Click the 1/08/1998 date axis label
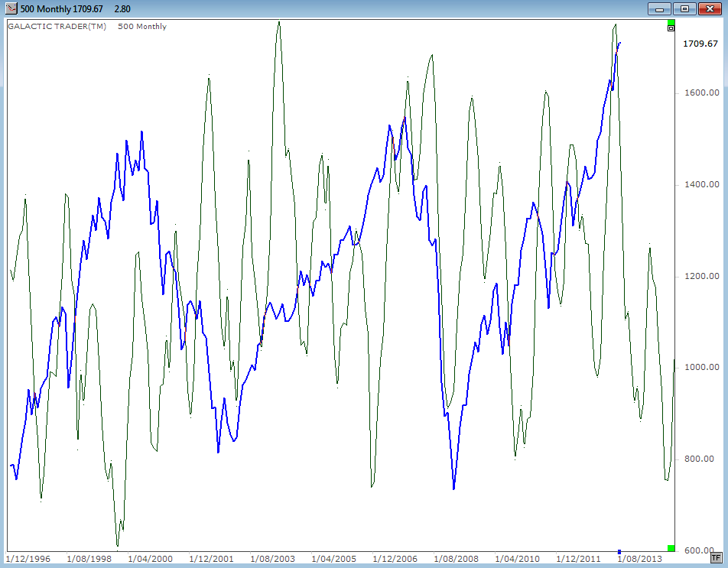Screen dimensions: 728x568 click(89, 559)
